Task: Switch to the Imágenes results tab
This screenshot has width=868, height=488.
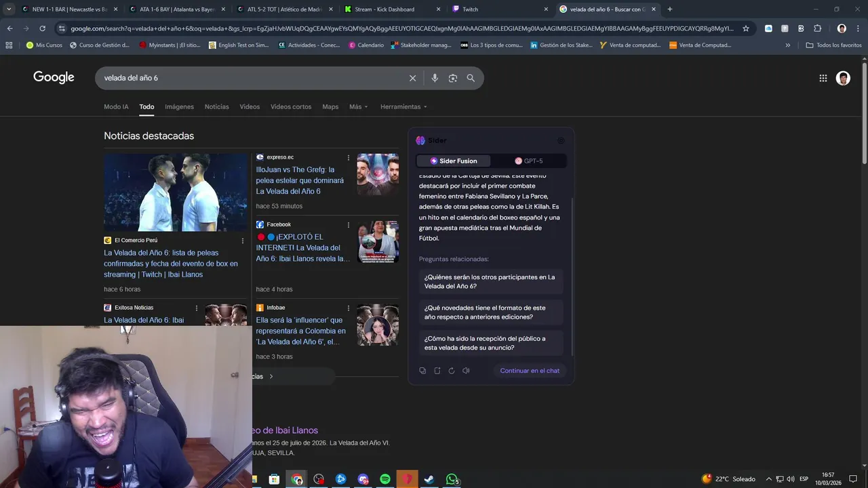Action: click(x=179, y=107)
